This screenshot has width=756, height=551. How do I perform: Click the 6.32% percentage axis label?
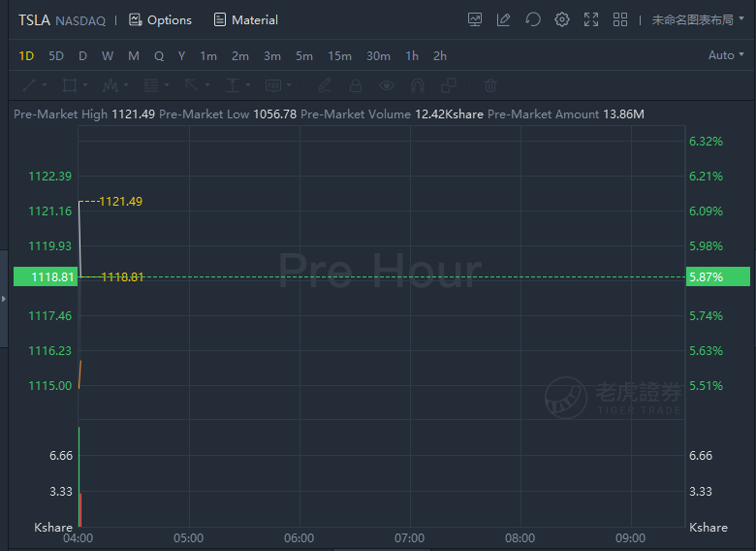point(706,142)
